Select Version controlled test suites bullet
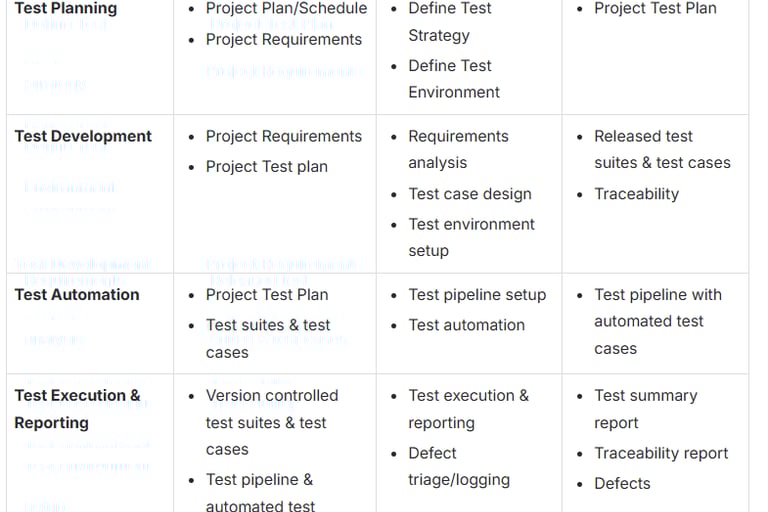768x512 pixels. (x=271, y=422)
